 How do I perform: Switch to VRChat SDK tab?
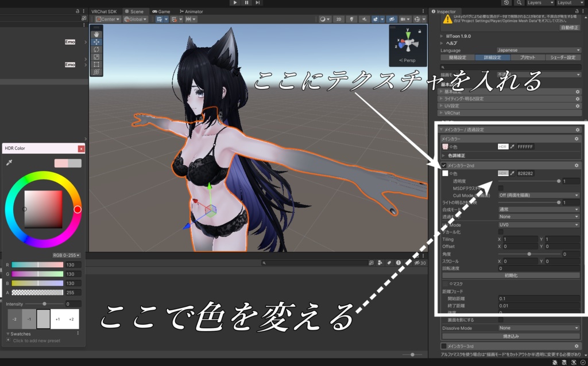click(x=104, y=11)
